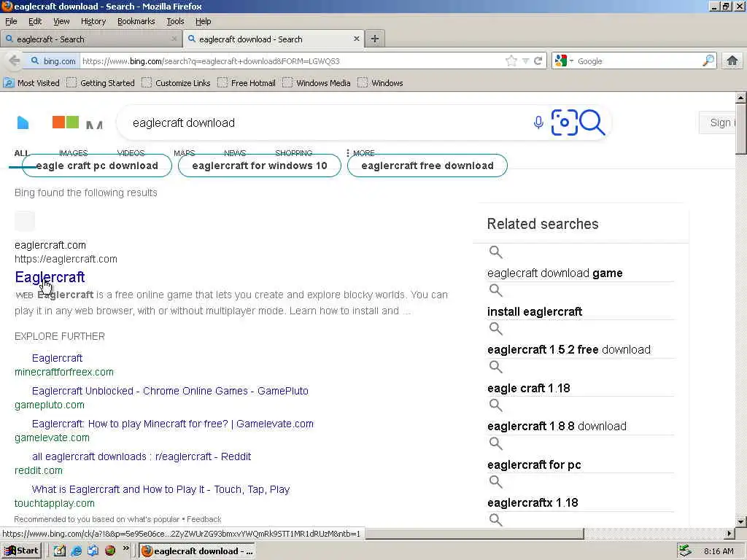Select Firefox eaglecraft download taskbar button
This screenshot has width=747, height=560.
point(197,551)
